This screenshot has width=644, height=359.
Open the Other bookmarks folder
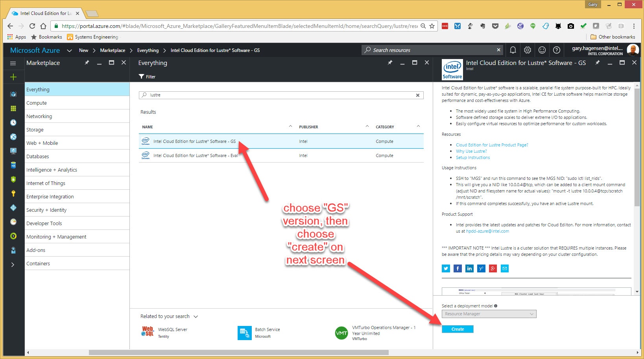613,37
